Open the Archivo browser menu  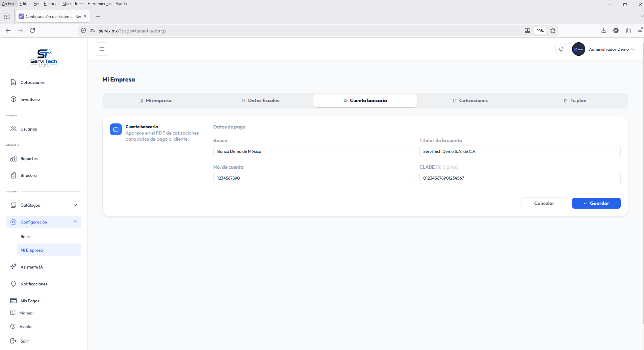(9, 4)
